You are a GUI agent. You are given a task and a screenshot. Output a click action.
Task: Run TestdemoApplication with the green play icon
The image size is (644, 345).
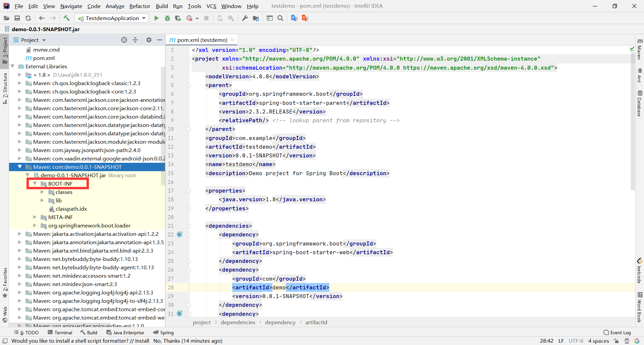[156, 18]
